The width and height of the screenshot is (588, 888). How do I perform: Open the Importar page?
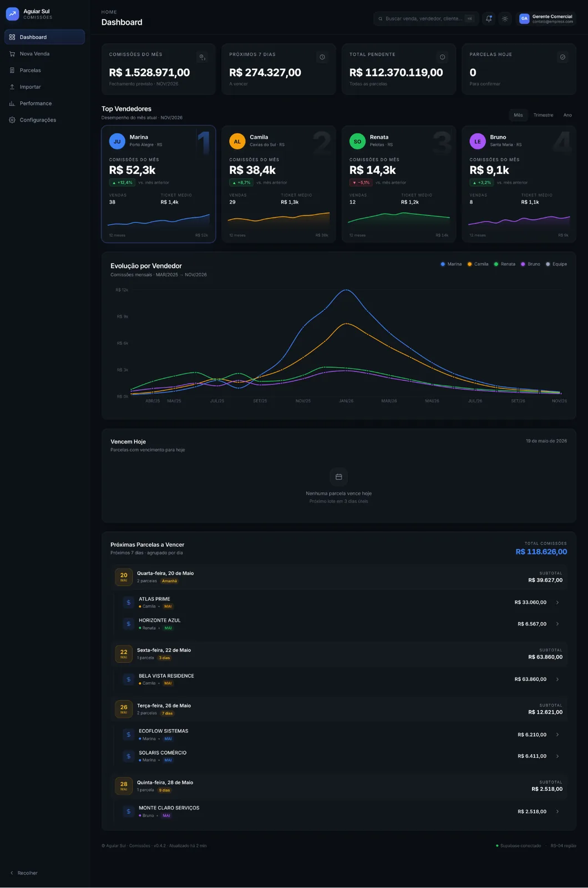point(44,87)
